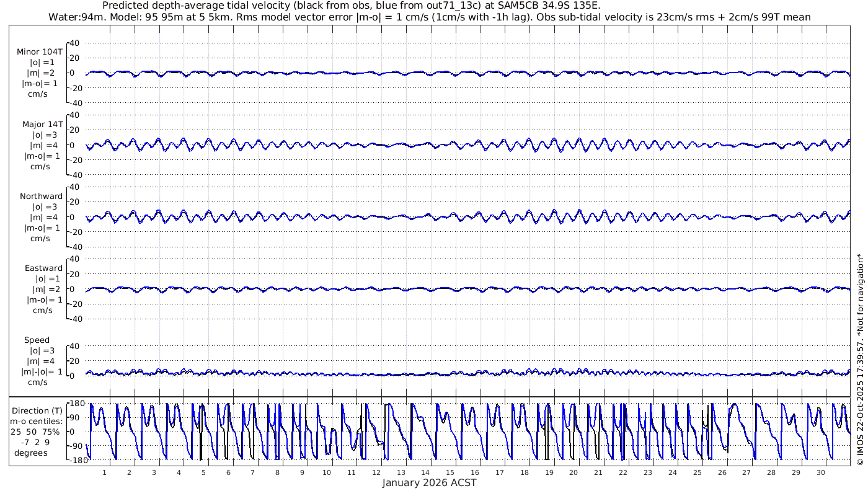
Task: Click day 5 on the date axis
Action: (x=203, y=472)
